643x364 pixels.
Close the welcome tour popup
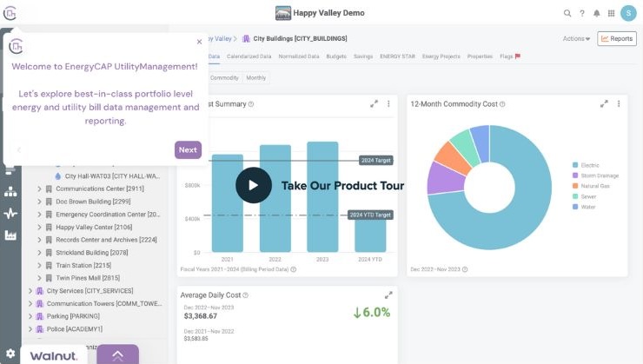pos(199,41)
